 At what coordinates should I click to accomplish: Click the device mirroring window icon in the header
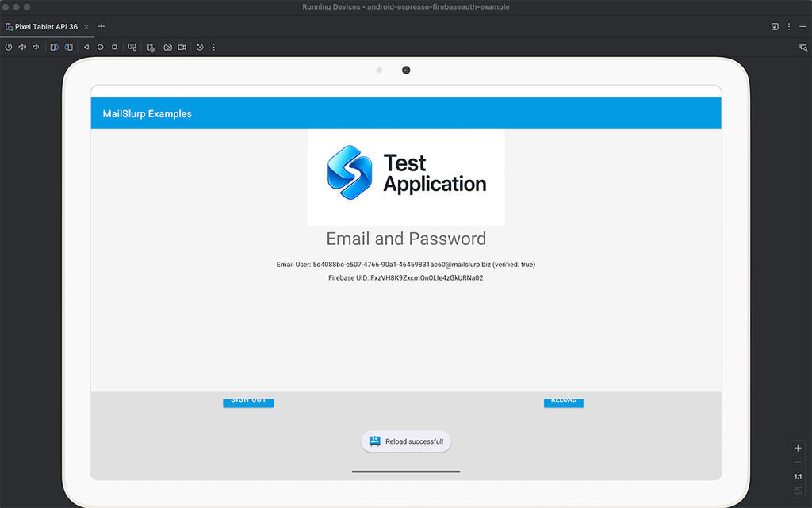tap(775, 26)
